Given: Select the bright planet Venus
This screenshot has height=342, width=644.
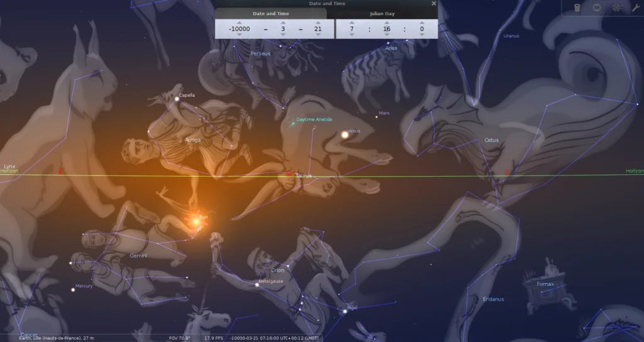Looking at the screenshot, I should (345, 135).
